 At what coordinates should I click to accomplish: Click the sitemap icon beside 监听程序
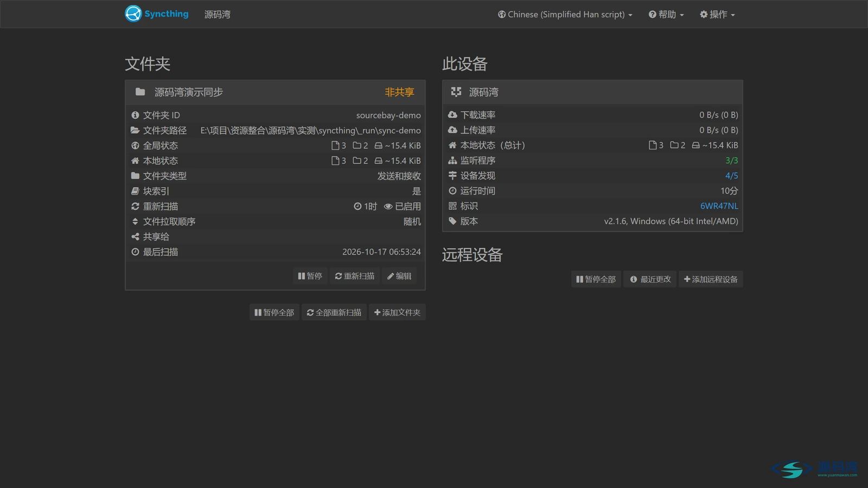pyautogui.click(x=452, y=160)
